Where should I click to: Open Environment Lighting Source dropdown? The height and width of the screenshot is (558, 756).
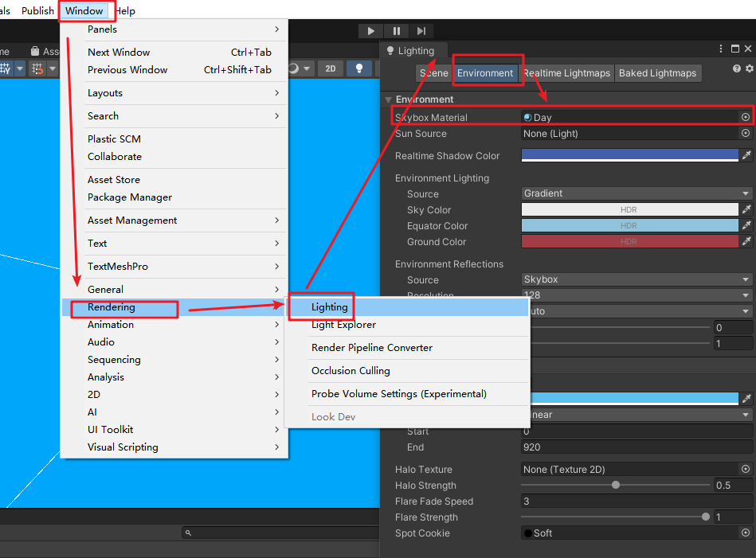click(x=637, y=193)
